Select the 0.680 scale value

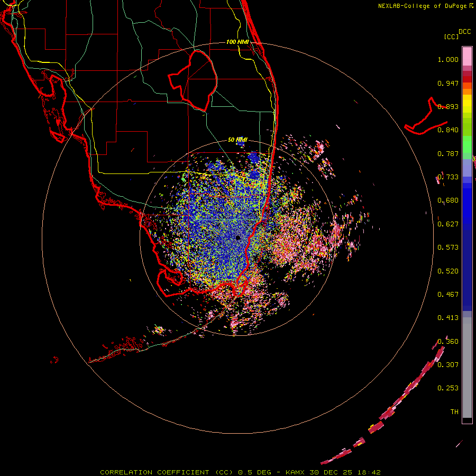point(448,200)
